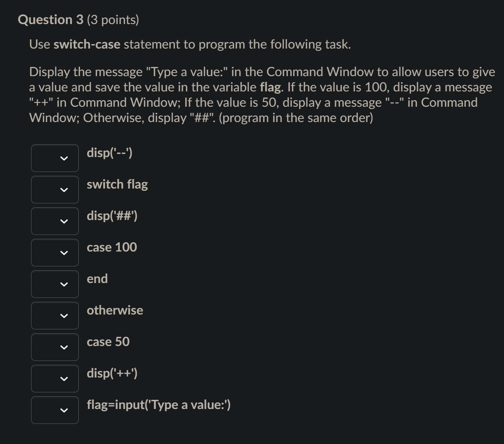Select the switch flag code line
Screen dimensions: 504x444
[118, 184]
